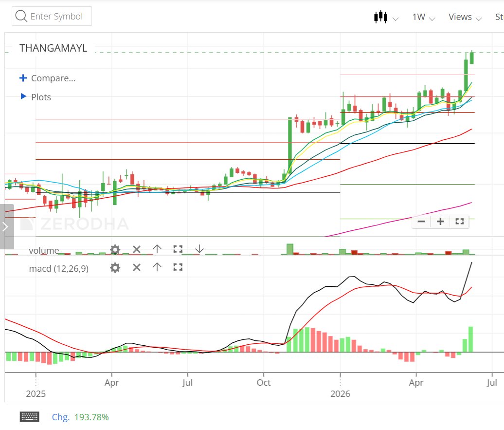Screen dimensions: 504x430
Task: Click the chart full-screen icon near zoom controls
Action: pyautogui.click(x=460, y=222)
